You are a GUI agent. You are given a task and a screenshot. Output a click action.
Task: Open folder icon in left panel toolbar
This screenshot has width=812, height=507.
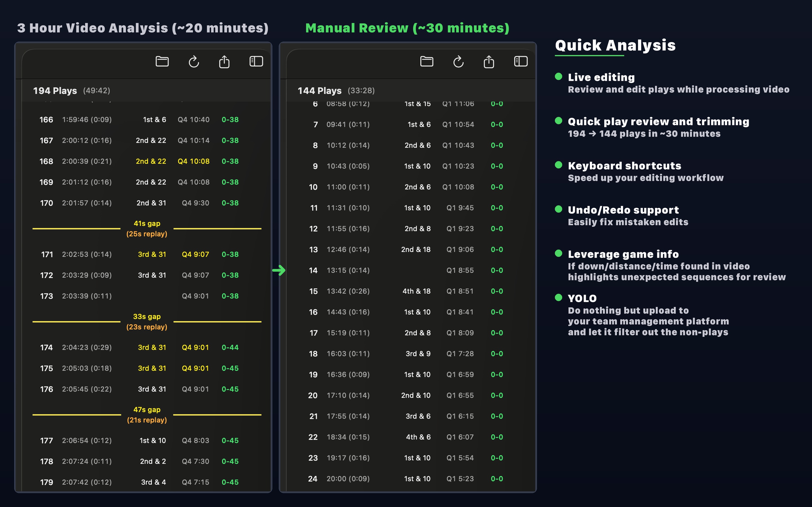click(x=162, y=62)
